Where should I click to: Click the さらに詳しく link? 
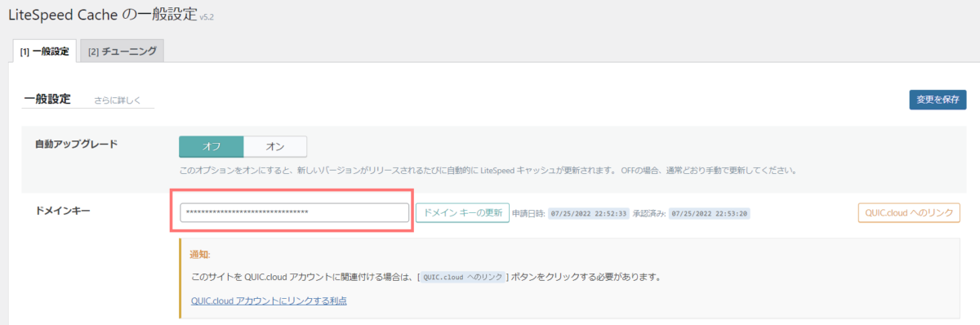point(118,100)
